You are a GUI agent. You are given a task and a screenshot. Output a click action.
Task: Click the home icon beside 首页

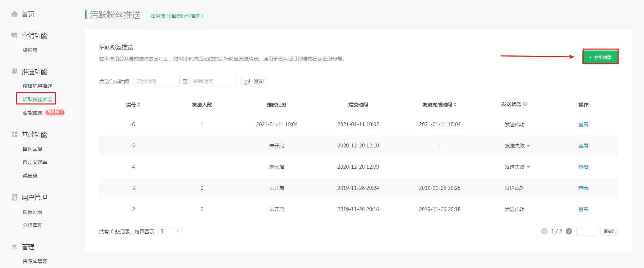click(14, 14)
